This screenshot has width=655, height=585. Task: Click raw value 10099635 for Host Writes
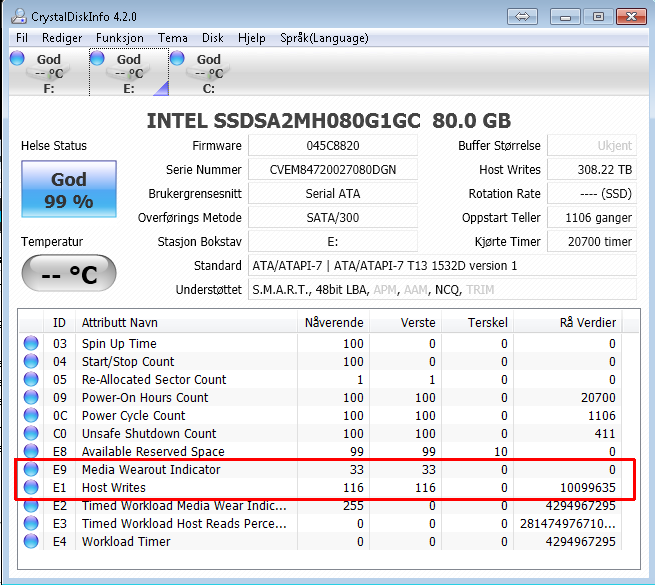click(x=587, y=488)
